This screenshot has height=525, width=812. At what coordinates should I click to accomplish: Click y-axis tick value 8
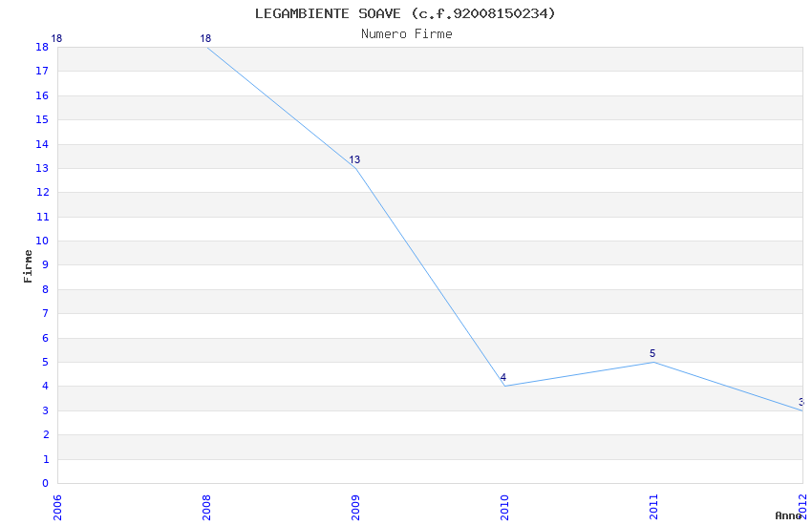[46, 289]
